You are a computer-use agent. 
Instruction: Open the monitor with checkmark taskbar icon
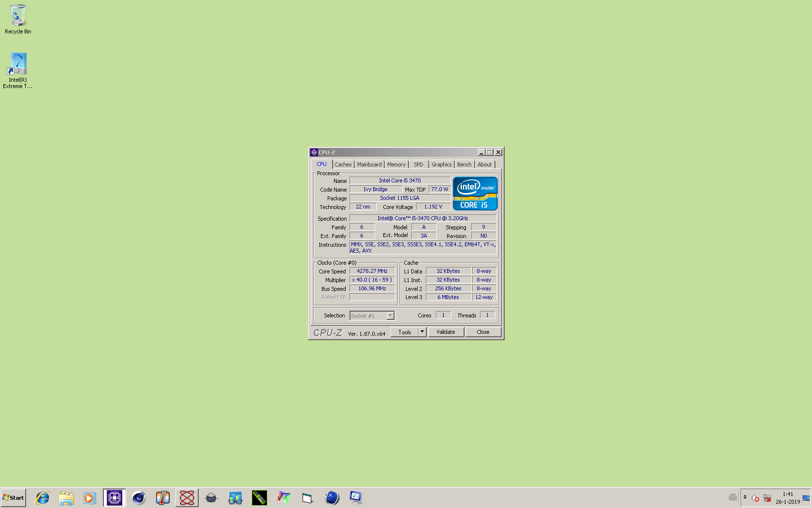click(356, 497)
